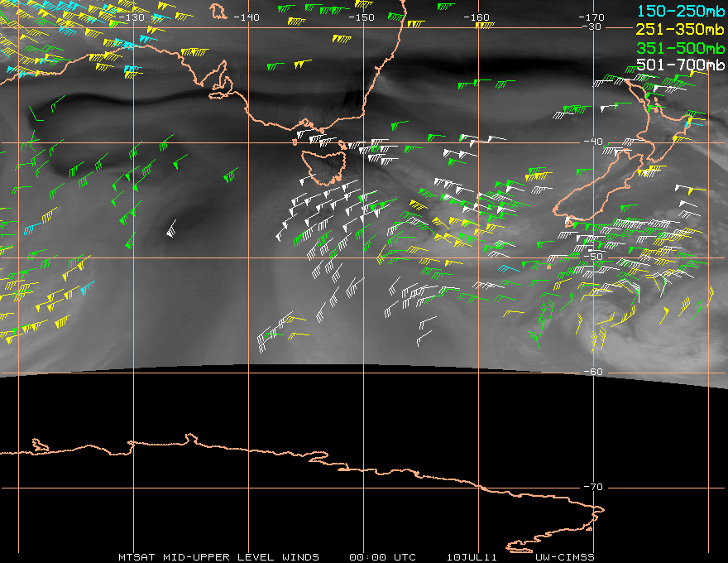728x563 pixels.
Task: Click the -30 latitude label
Action: (592, 26)
